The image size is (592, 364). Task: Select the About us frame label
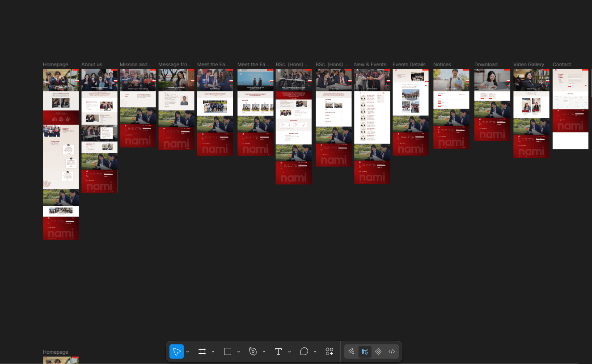92,64
